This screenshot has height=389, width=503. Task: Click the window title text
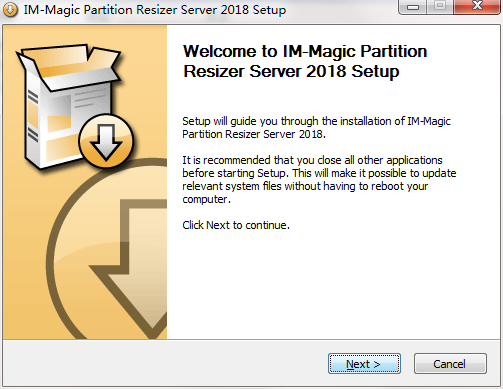coord(155,10)
